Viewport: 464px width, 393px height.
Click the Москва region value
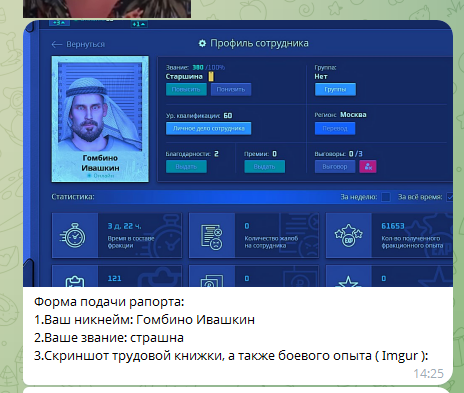point(353,115)
